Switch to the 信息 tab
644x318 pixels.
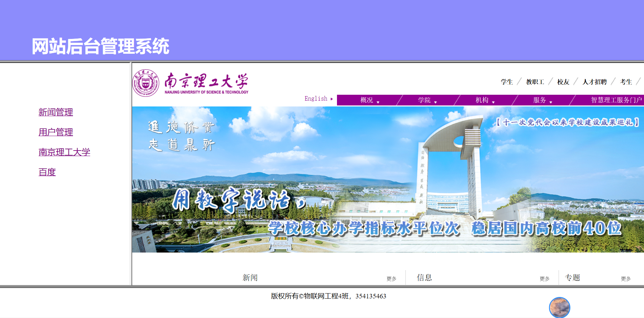coord(424,277)
